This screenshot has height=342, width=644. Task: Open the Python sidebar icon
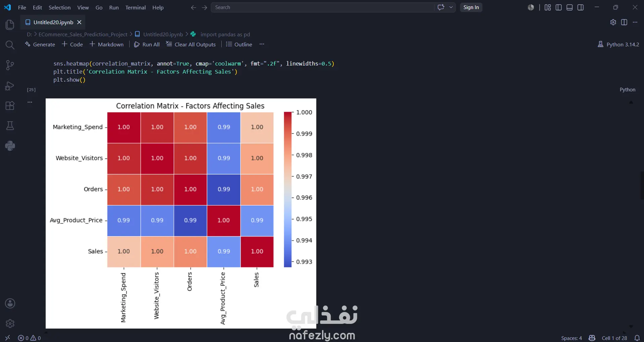[10, 146]
